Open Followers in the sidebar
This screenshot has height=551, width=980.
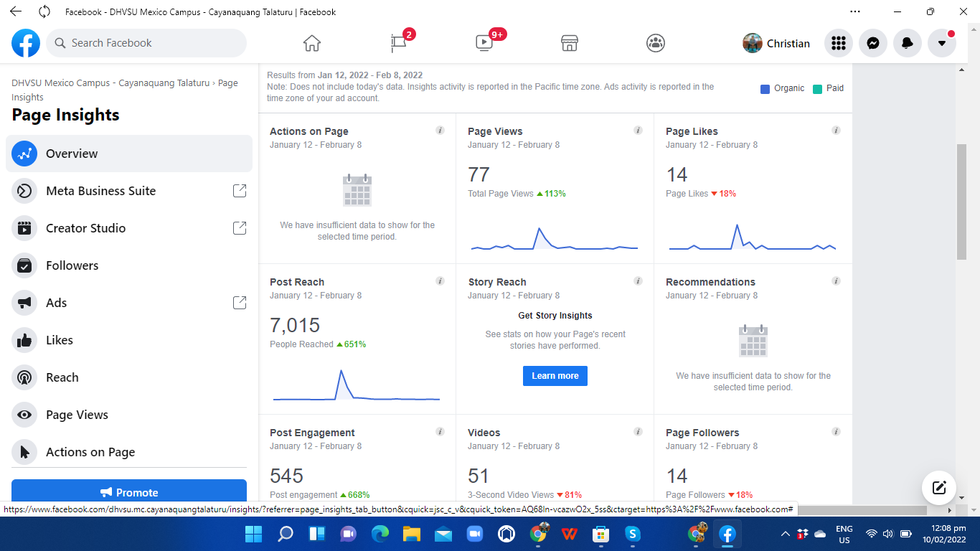[x=129, y=265]
